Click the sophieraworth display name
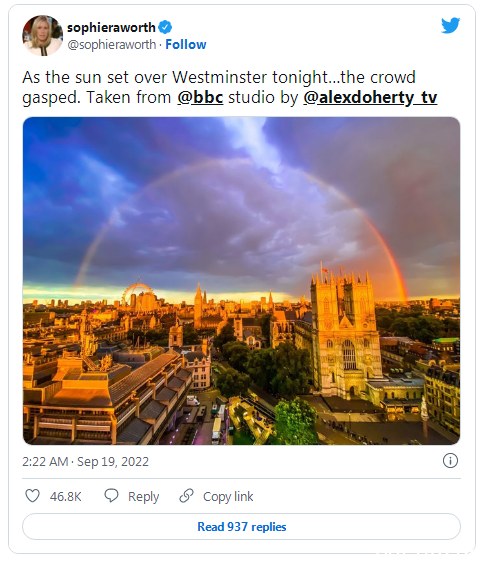The height and width of the screenshot is (562, 487). coord(111,27)
